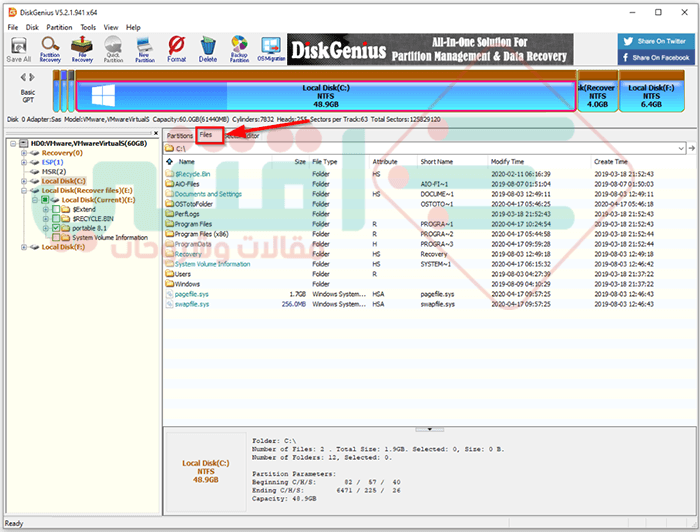The width and height of the screenshot is (700, 532).
Task: Share on Facebook button
Action: coord(656,57)
